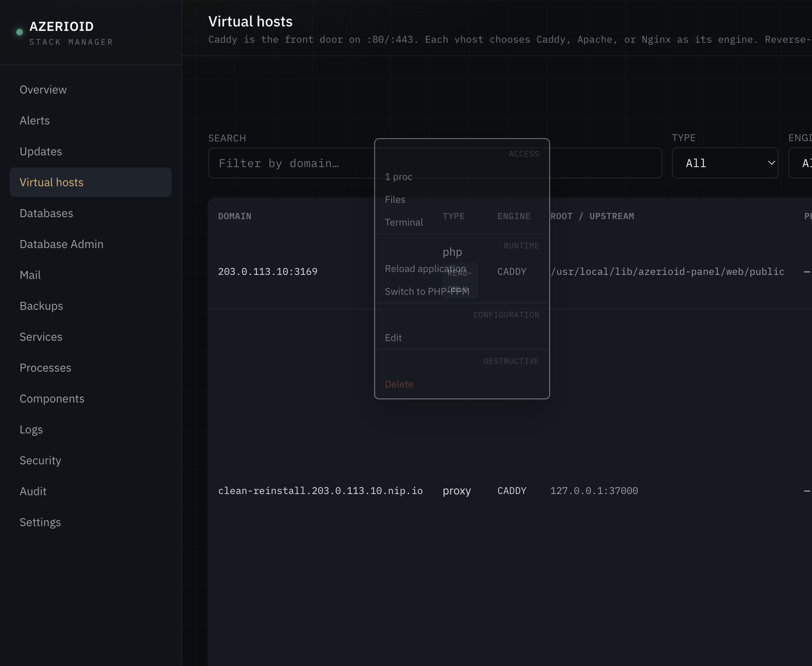812x666 pixels.
Task: Open Terminal from the context menu
Action: tap(462, 222)
